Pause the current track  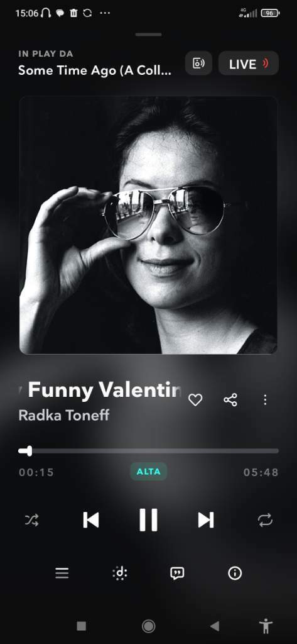148,520
